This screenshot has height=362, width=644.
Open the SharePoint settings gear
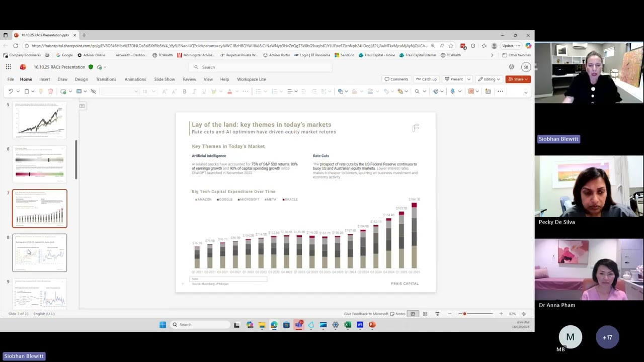click(511, 67)
